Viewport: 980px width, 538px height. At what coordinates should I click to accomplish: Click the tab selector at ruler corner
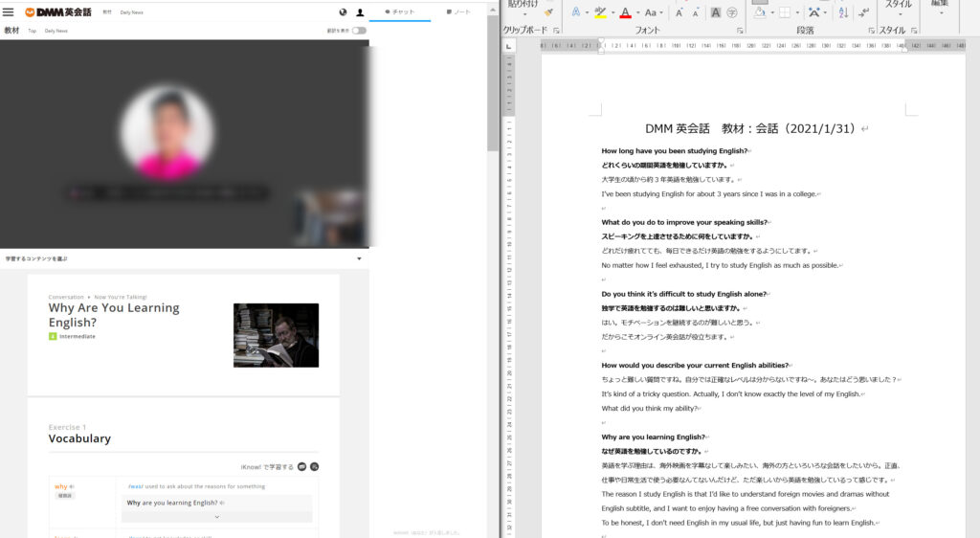coord(509,46)
